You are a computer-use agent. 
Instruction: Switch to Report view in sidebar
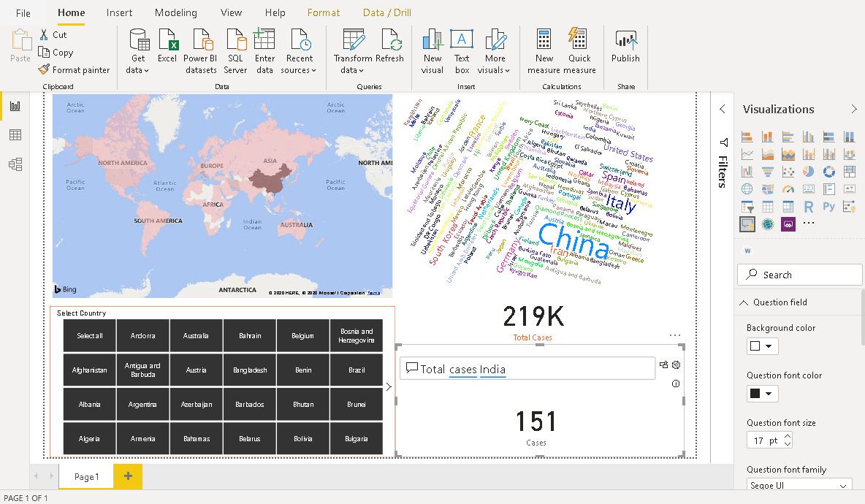[x=15, y=106]
